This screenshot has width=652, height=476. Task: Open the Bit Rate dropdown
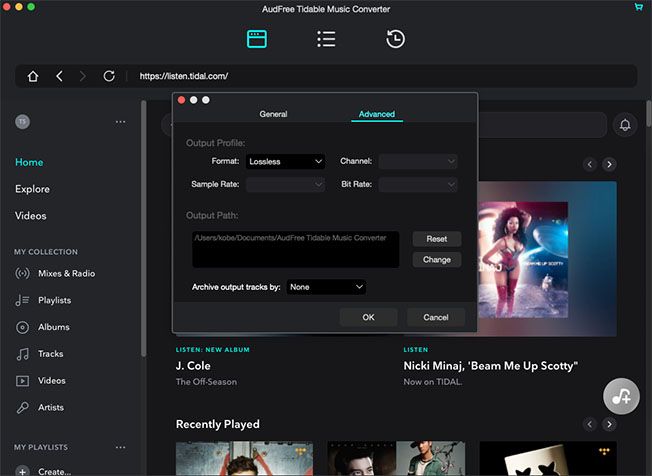point(418,184)
